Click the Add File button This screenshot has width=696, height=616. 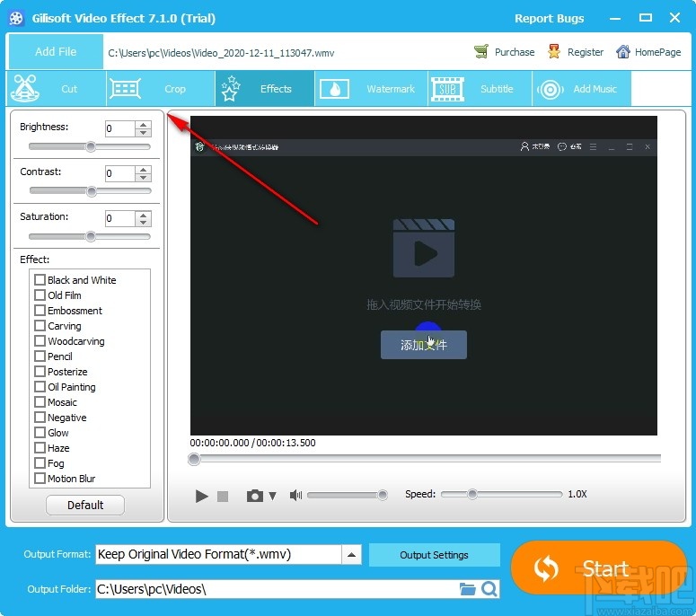pos(56,52)
